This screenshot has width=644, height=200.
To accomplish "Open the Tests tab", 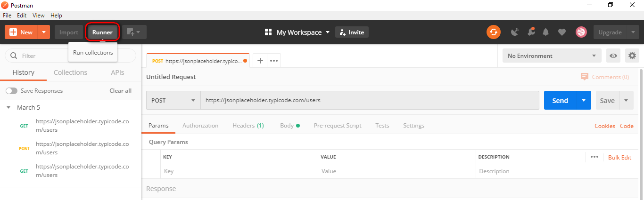I will pos(382,126).
